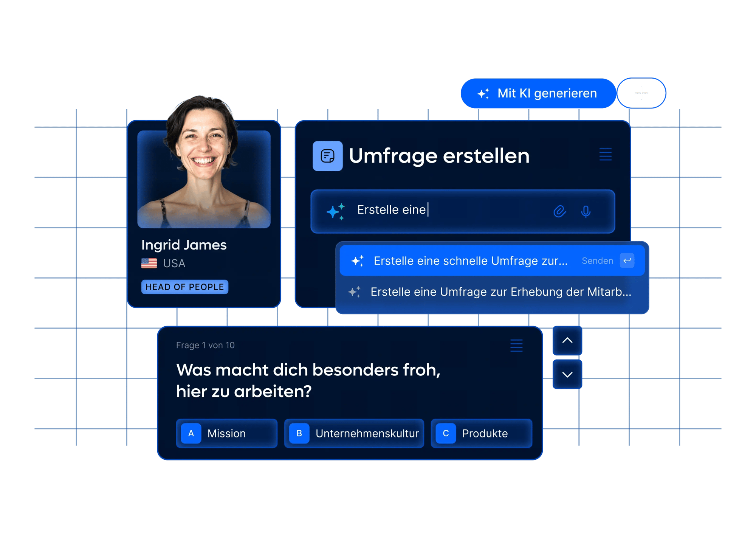Click the name Ingrid James
756x555 pixels.
(x=184, y=245)
